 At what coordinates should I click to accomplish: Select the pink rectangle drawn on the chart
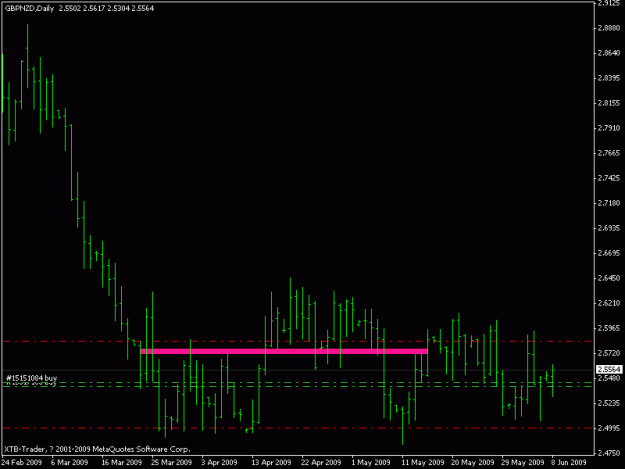coord(284,351)
